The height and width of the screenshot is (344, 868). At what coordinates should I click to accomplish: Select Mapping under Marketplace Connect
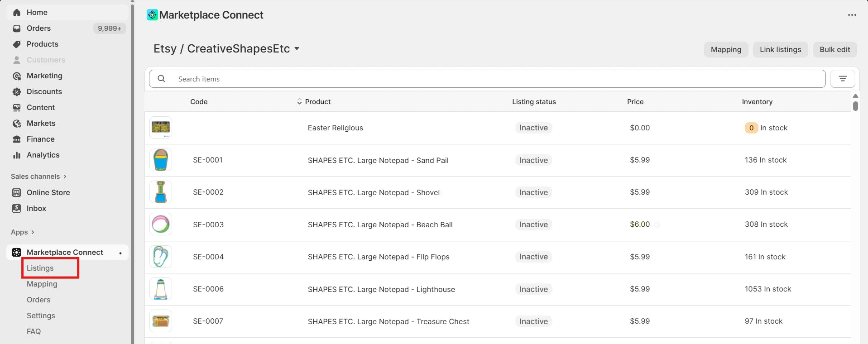point(42,284)
